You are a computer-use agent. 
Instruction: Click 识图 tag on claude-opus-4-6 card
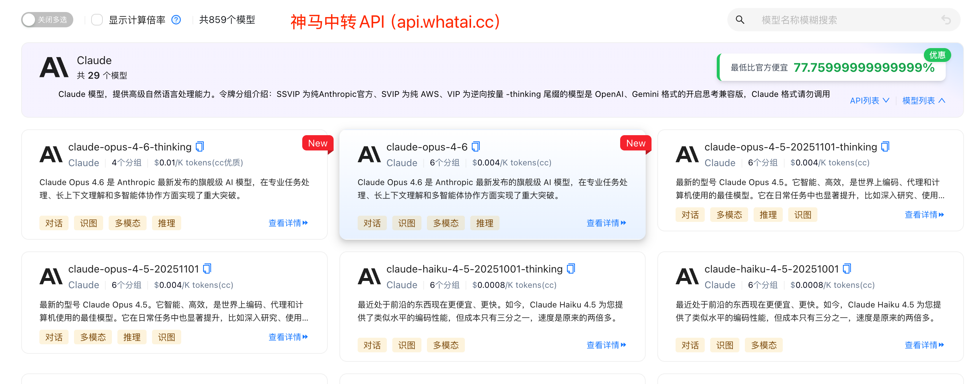click(x=407, y=223)
